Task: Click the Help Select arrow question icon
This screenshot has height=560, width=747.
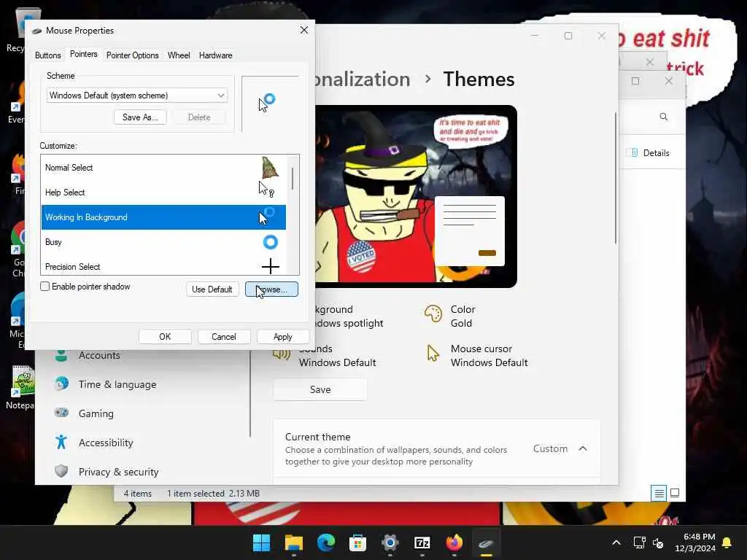Action: click(266, 189)
